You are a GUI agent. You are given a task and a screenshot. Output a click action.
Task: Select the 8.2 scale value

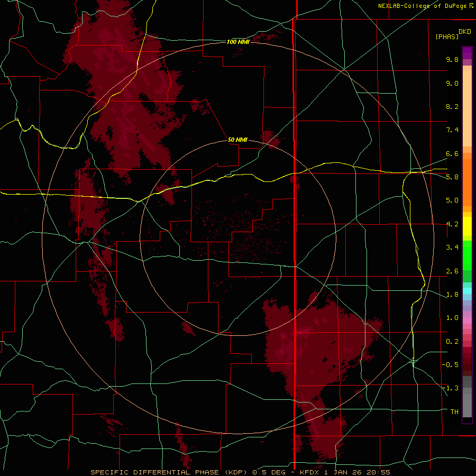[452, 106]
